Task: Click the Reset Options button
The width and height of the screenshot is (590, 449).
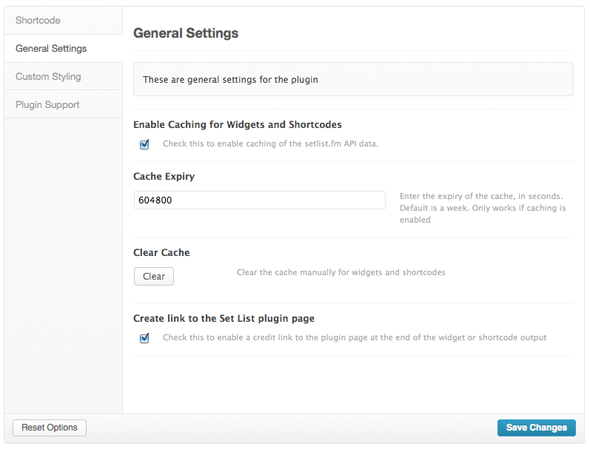Action: pos(50,428)
